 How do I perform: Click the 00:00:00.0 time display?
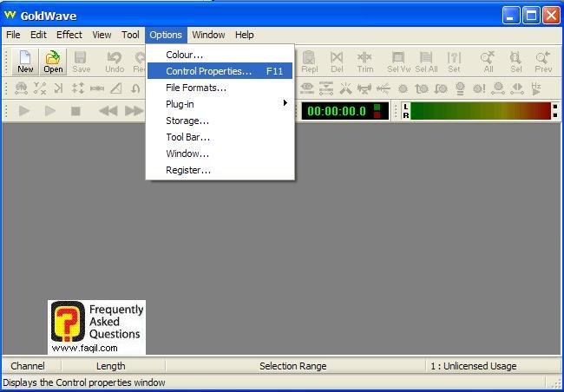pyautogui.click(x=345, y=111)
